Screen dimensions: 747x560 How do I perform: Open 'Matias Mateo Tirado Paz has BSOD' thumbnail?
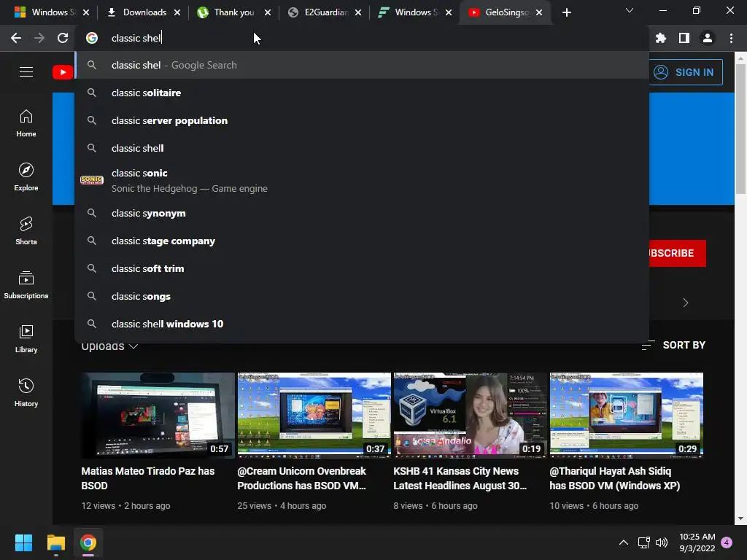(x=158, y=415)
